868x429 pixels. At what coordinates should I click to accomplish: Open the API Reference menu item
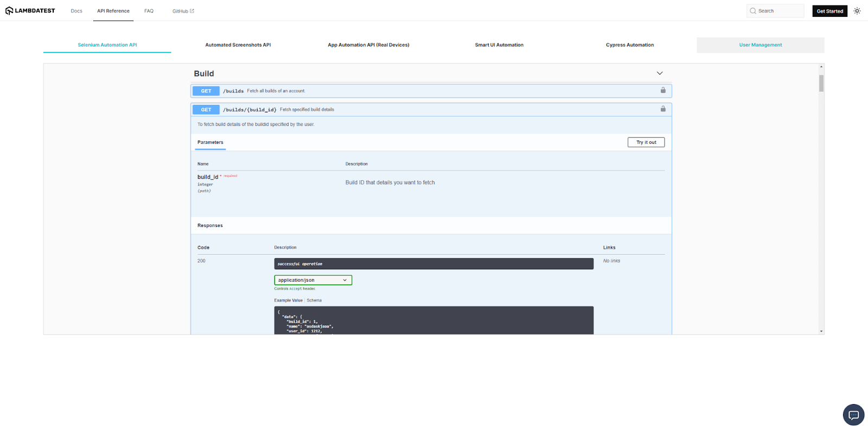113,11
